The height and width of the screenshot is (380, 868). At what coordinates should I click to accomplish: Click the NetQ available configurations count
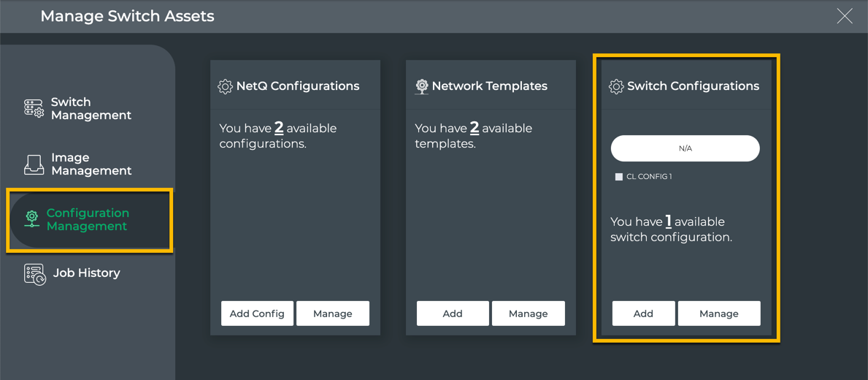tap(279, 128)
